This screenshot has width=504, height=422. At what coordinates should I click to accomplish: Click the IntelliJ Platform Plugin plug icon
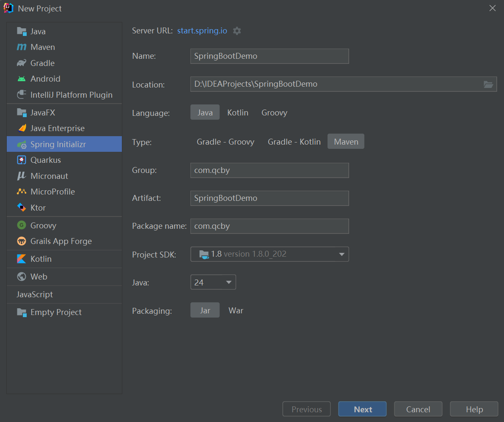click(22, 94)
